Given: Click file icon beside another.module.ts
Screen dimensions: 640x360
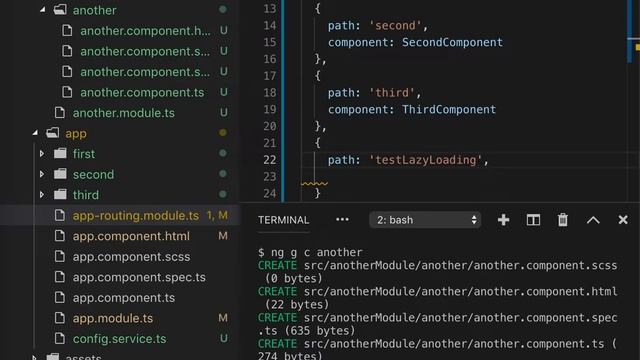Looking at the screenshot, I should click(60, 113).
